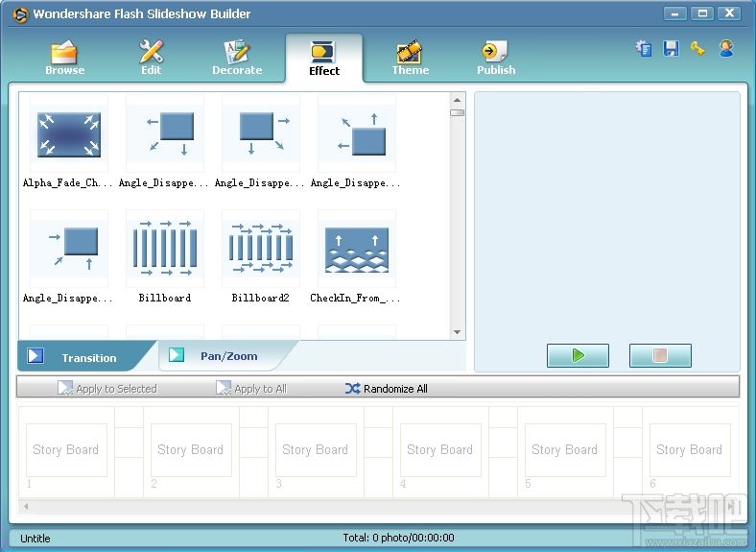Select Story Board slot 2
Screen dimensions: 756x552
pos(192,450)
